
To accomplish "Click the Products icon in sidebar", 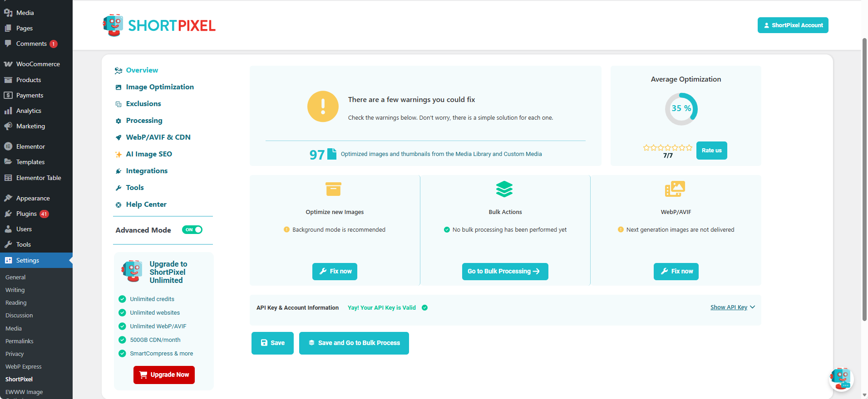I will coord(8,80).
